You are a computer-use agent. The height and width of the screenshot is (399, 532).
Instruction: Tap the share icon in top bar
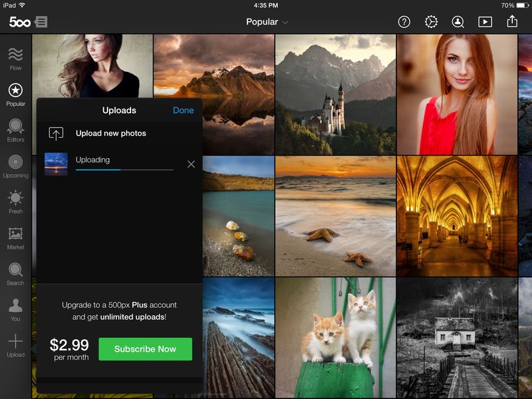512,21
